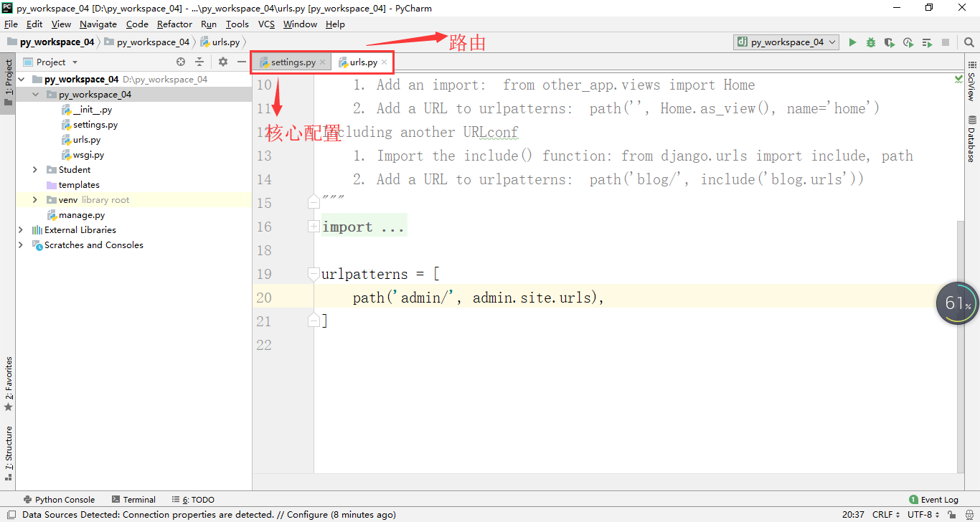Open the Help menu
This screenshot has height=522, width=980.
pos(335,24)
